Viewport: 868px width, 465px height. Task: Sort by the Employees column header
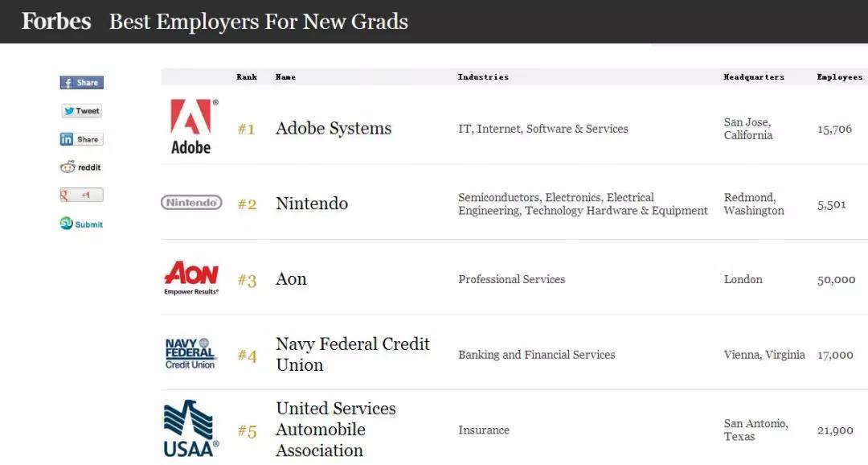pyautogui.click(x=839, y=77)
